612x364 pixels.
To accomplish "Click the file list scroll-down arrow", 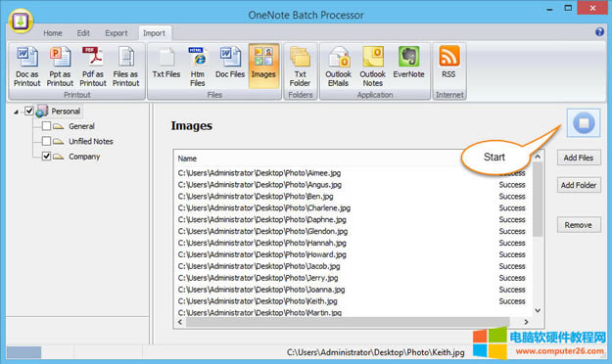I will click(538, 310).
